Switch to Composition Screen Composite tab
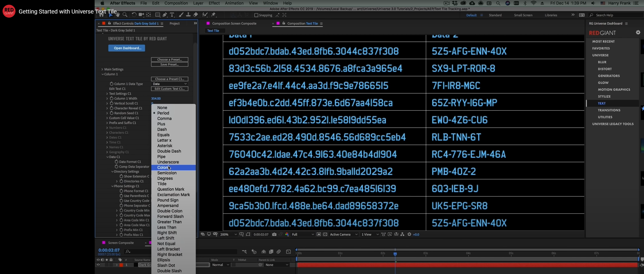Screen dimensions: 644x274 tap(234, 23)
